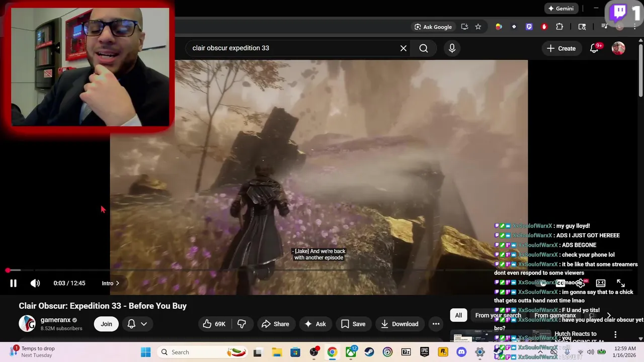
Task: Select the From your search chip
Action: pyautogui.click(x=498, y=315)
